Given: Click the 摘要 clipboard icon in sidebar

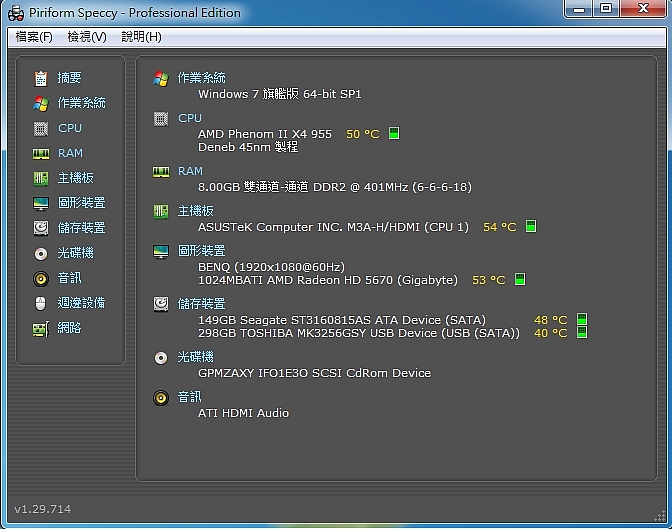Looking at the screenshot, I should 41,78.
